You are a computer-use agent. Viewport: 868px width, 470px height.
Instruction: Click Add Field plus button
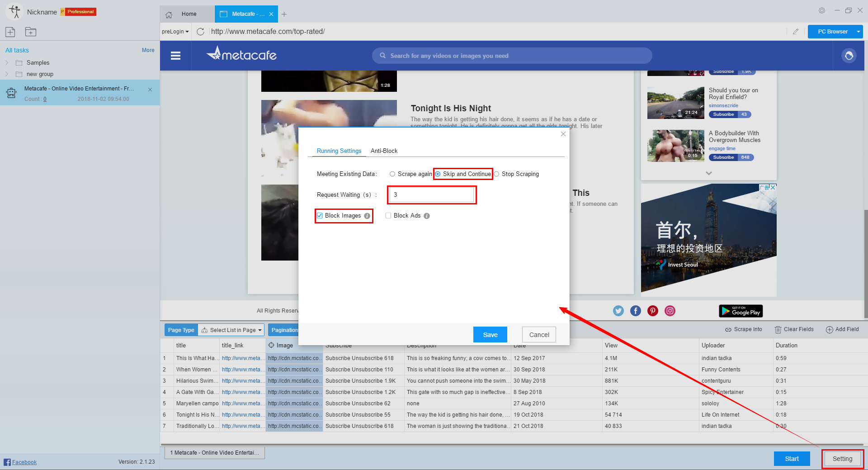(842, 329)
